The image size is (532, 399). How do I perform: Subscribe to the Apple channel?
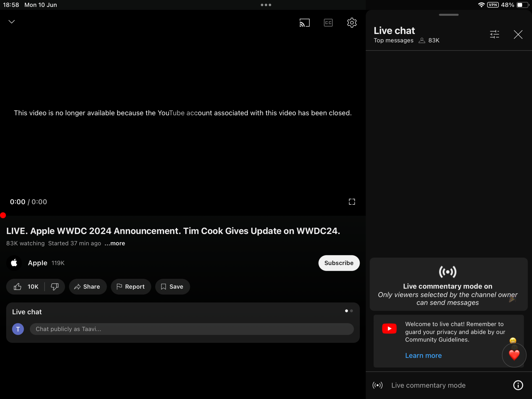pyautogui.click(x=339, y=263)
